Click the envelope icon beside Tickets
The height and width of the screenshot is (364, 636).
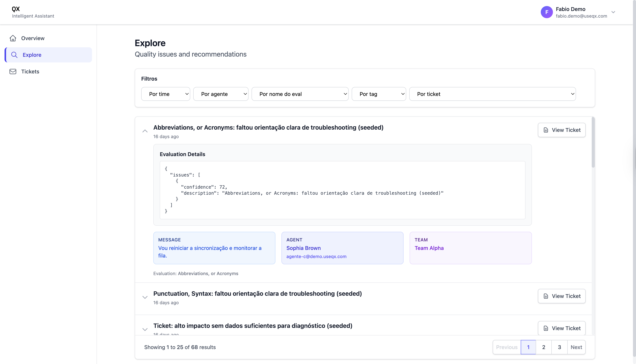click(13, 72)
